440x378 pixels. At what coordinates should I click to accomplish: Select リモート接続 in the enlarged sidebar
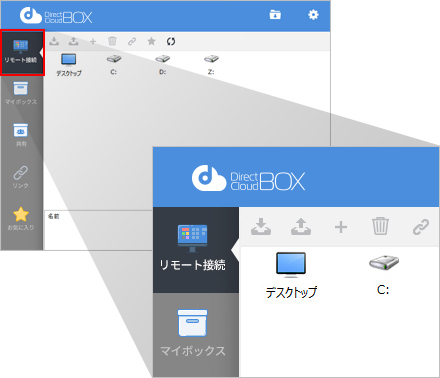tap(196, 250)
